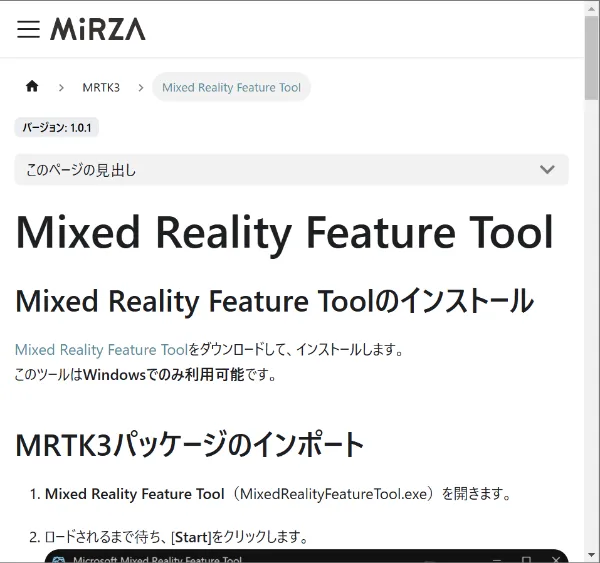Image resolution: width=600 pixels, height=563 pixels.
Task: Open the Mixed Reality Feature Tool download link
Action: tap(101, 350)
